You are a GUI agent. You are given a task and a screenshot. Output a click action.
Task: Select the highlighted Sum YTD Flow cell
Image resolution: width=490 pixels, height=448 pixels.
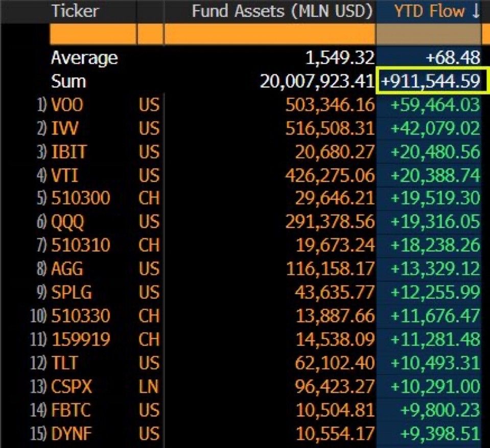point(431,81)
